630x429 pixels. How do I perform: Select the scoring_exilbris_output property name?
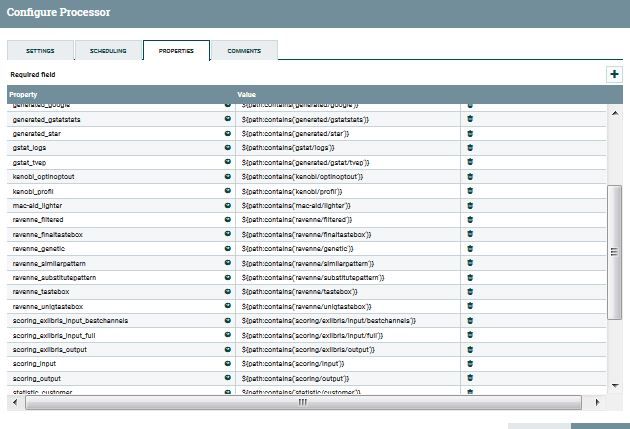tap(58, 350)
